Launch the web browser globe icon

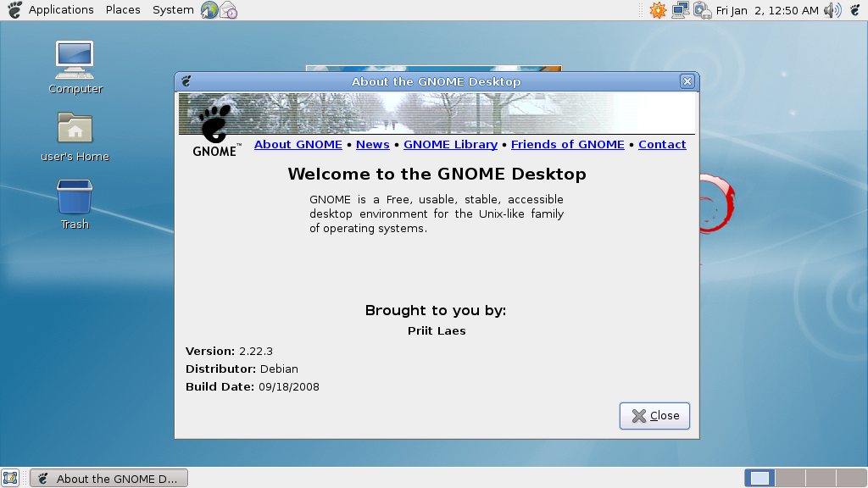pos(209,10)
